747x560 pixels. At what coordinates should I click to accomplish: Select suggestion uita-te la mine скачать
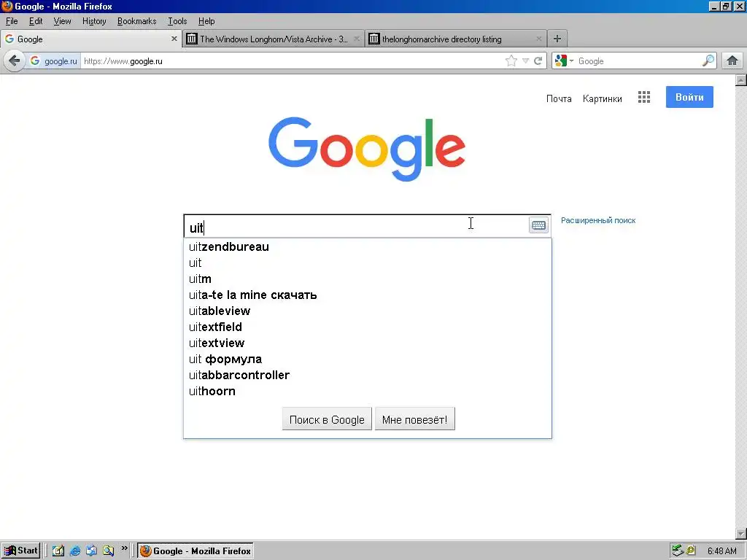(x=368, y=295)
